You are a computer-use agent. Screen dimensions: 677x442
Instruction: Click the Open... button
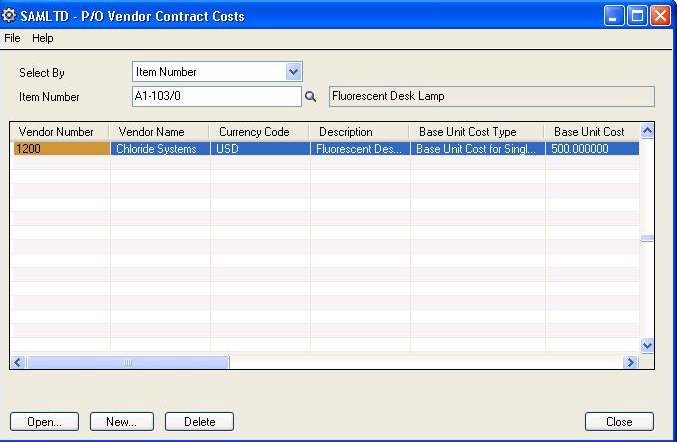point(44,421)
